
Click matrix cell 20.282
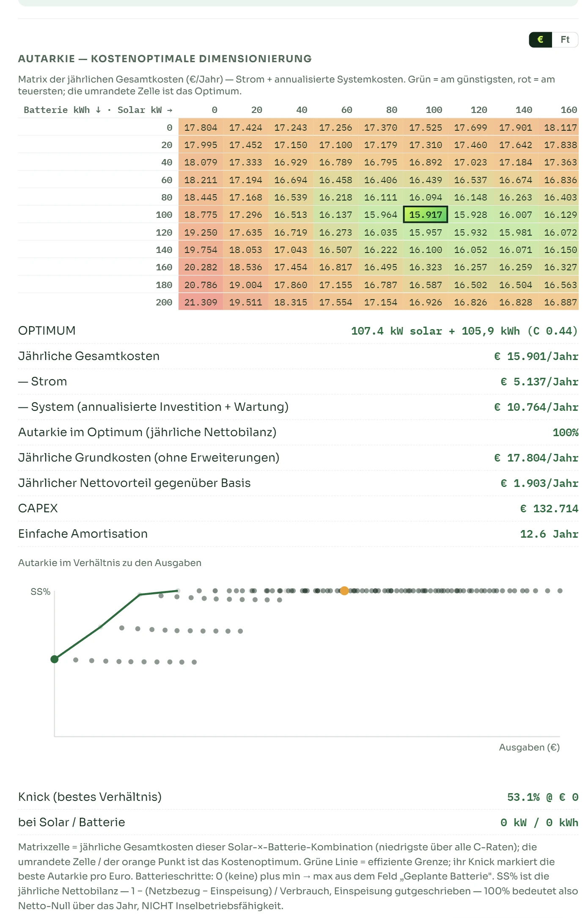point(201,267)
